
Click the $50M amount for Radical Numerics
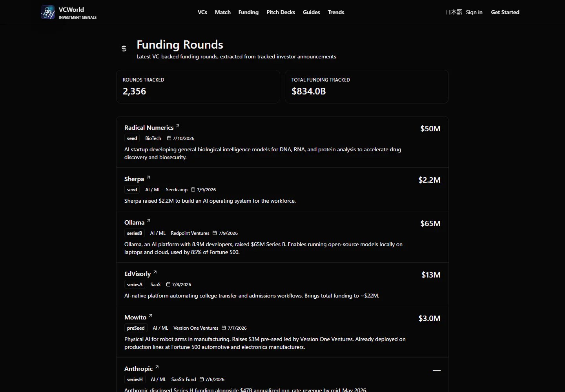coord(430,129)
